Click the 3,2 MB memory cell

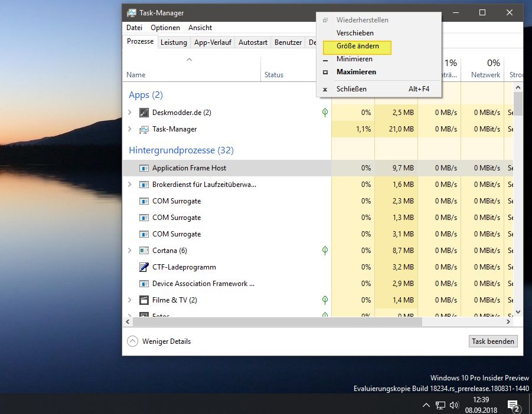(x=396, y=267)
